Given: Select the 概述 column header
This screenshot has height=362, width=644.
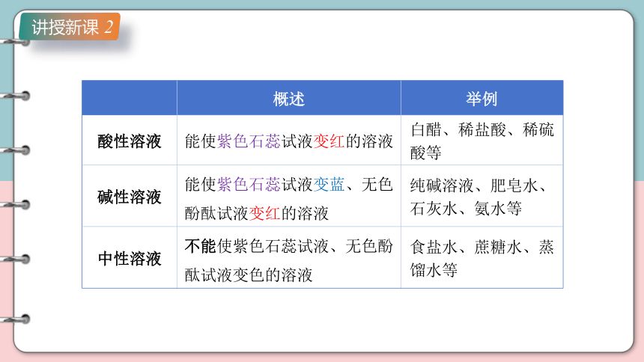Looking at the screenshot, I should [x=289, y=98].
